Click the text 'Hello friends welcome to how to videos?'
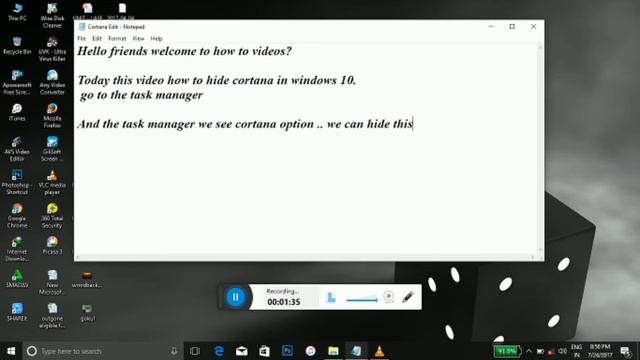The height and width of the screenshot is (360, 640). [184, 51]
